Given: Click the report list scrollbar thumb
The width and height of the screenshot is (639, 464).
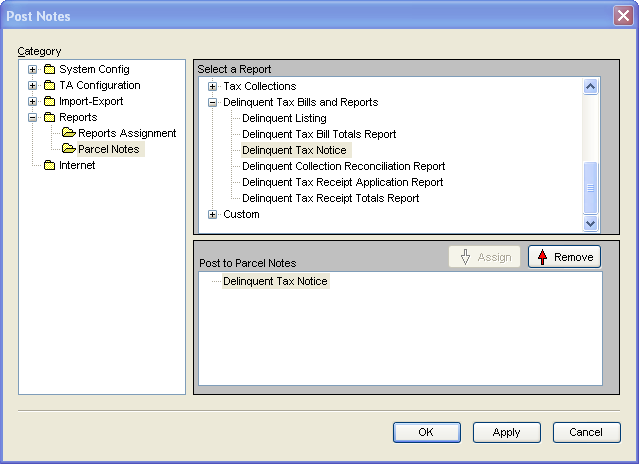Looking at the screenshot, I should click(591, 188).
